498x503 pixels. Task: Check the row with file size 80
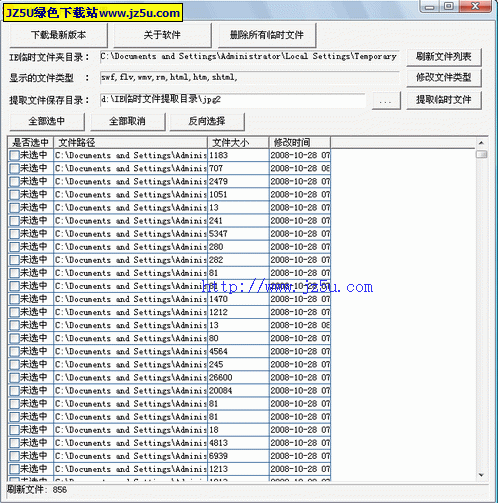(x=14, y=338)
